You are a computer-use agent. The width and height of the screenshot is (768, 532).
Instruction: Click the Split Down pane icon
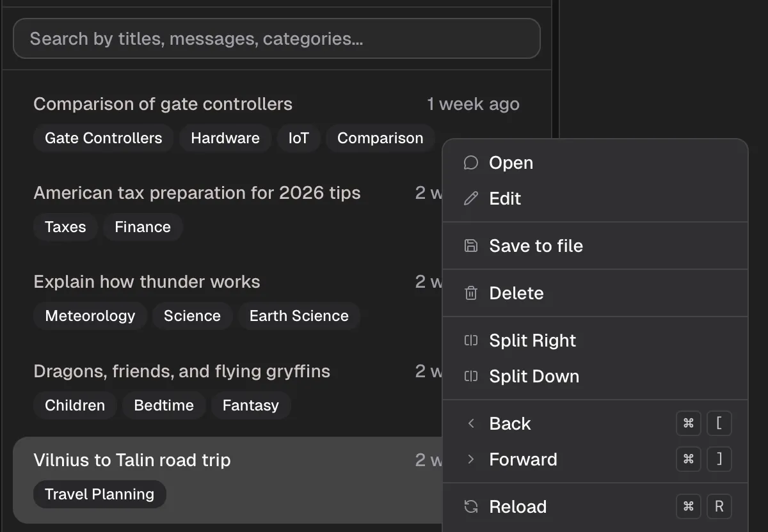tap(471, 377)
